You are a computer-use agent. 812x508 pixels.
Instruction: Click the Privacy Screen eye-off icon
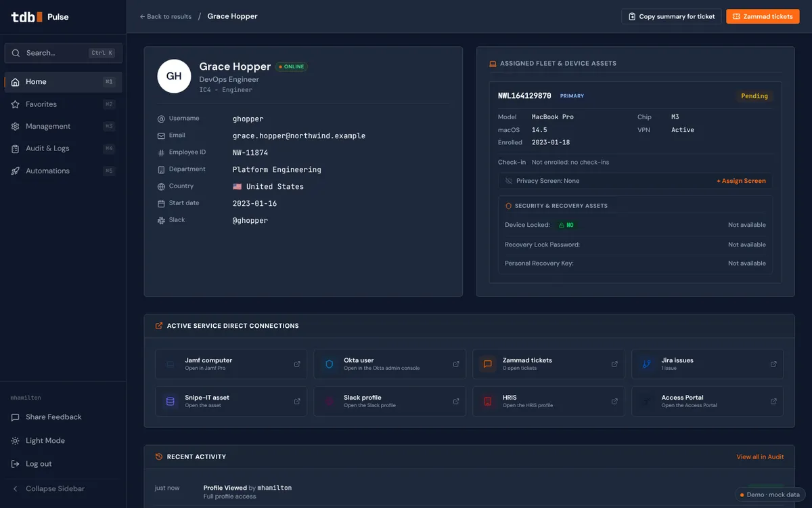point(509,181)
